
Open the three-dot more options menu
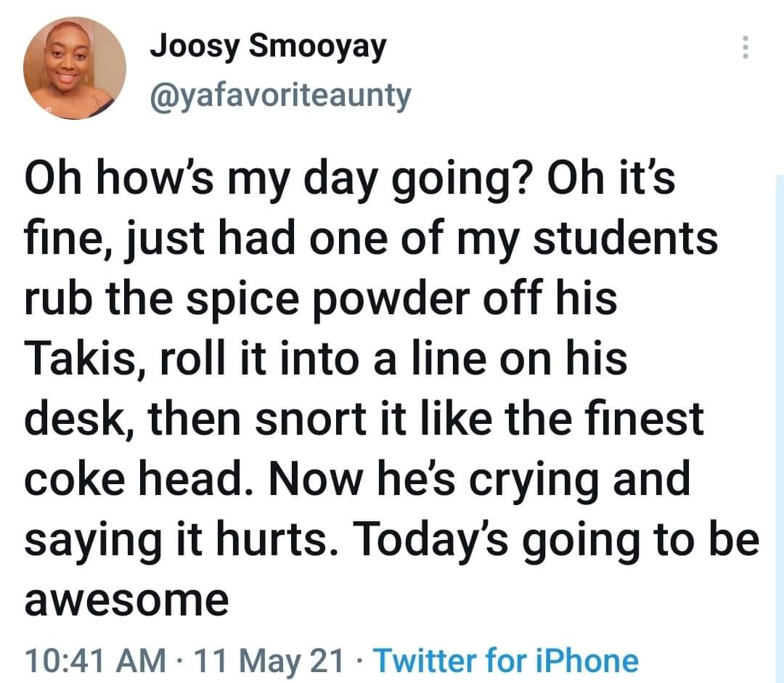point(743,49)
